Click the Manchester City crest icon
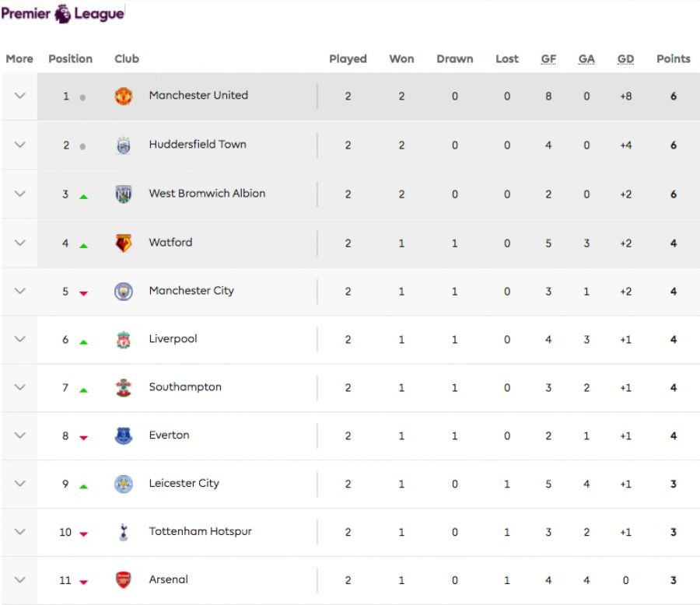700x605 pixels. coord(124,292)
